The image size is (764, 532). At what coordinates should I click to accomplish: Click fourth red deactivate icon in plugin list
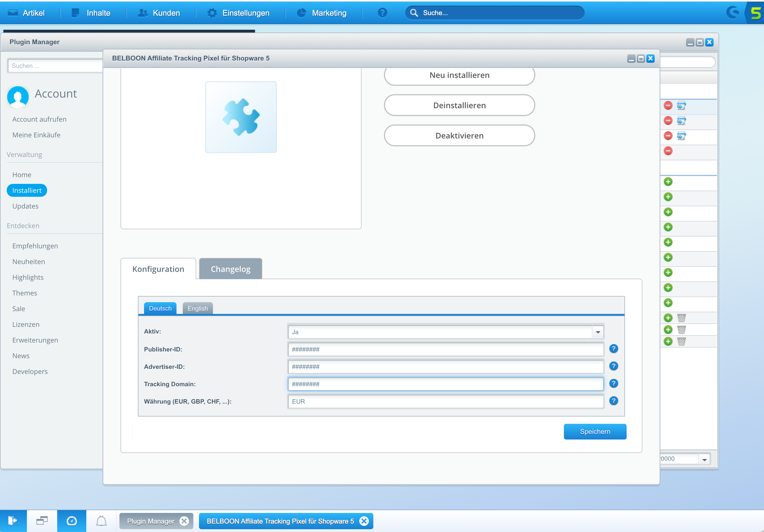click(668, 151)
